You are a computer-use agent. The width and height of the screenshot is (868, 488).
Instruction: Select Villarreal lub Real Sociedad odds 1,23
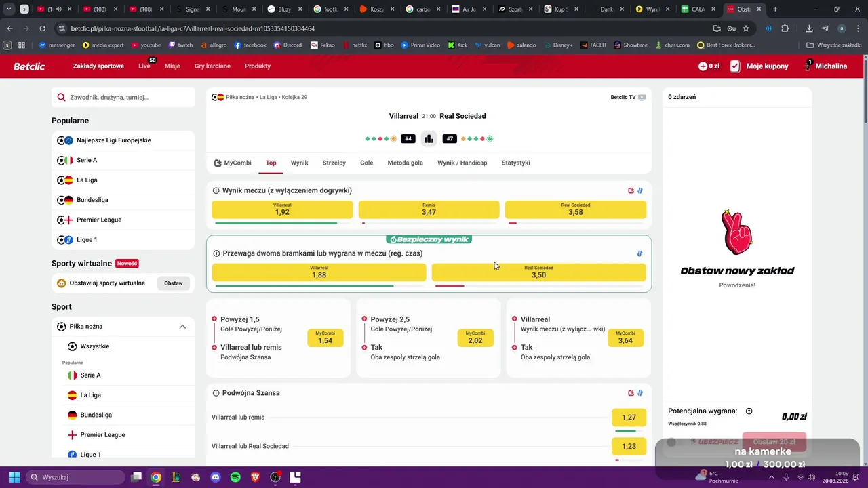point(629,446)
